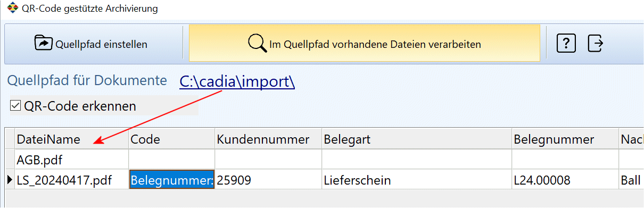Click the Belegart column header
Viewport: 644px width, 208px height.
click(417, 139)
